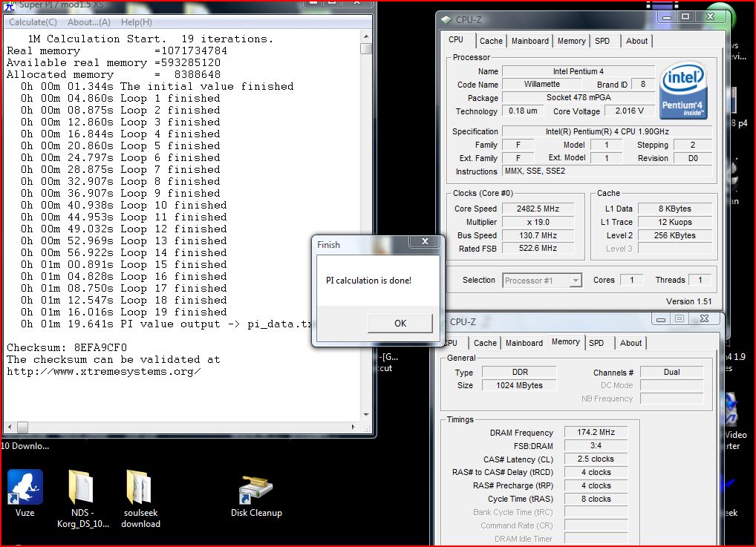Open the Calculate(C) menu in Super PI

[x=33, y=22]
